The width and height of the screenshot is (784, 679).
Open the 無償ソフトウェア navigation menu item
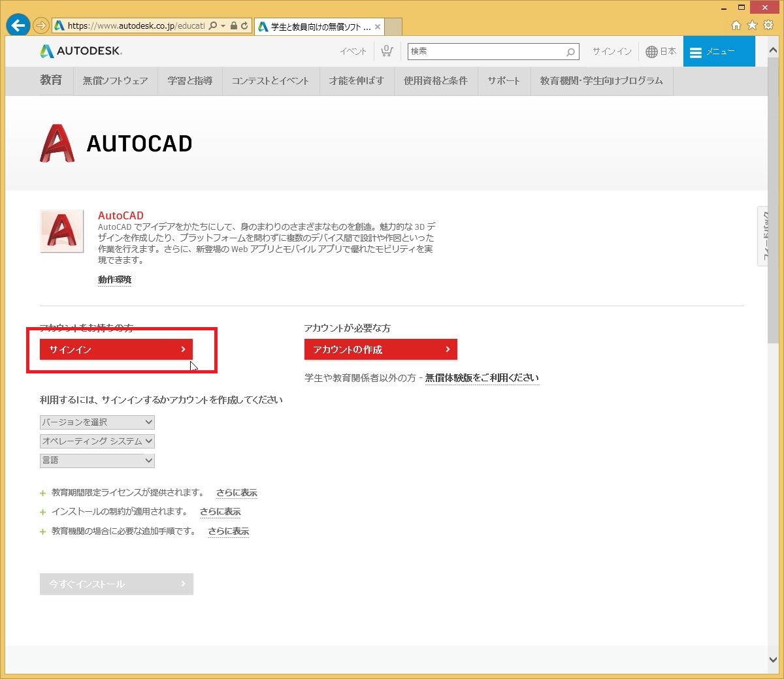(115, 81)
